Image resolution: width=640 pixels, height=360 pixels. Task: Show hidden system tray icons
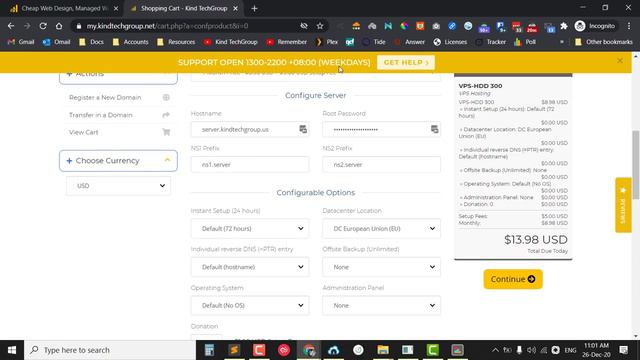tap(495, 350)
